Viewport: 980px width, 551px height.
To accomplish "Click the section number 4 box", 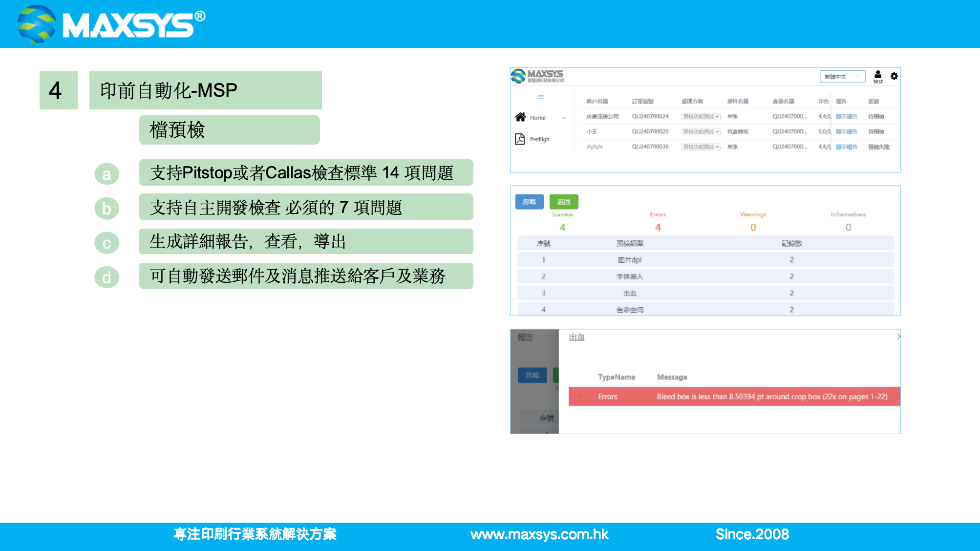I will click(59, 90).
